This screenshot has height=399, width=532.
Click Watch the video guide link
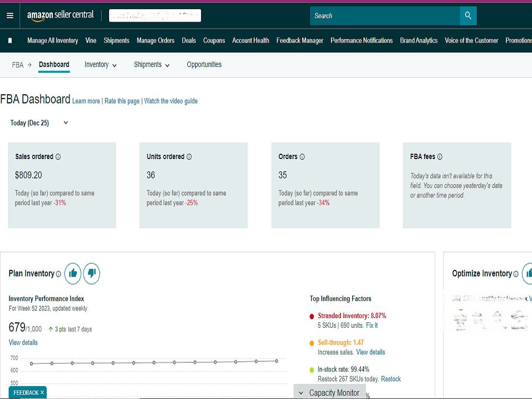point(171,101)
